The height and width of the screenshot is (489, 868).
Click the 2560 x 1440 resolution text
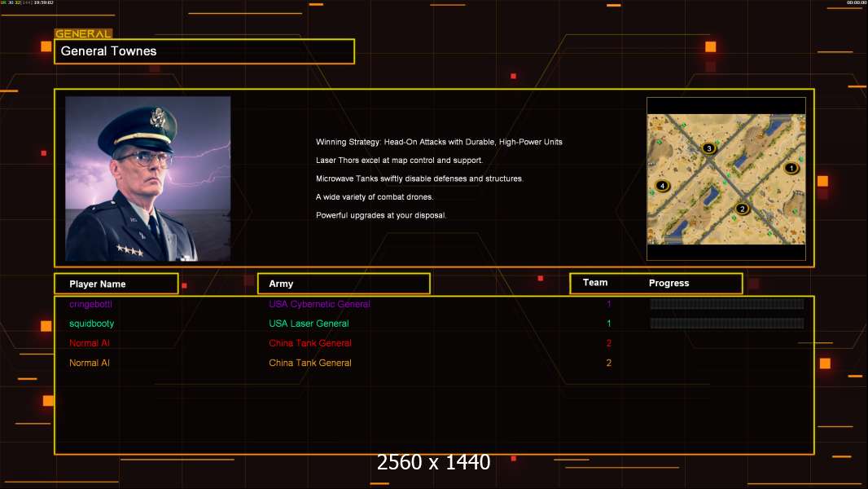pos(433,462)
